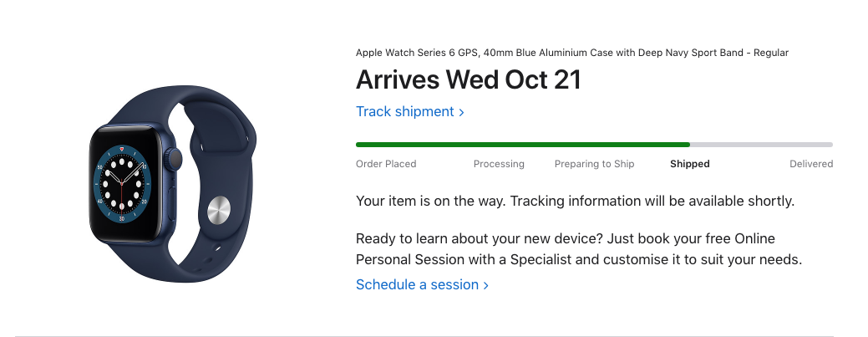
Task: Click the Digital Crown on the watch image
Action: point(175,160)
